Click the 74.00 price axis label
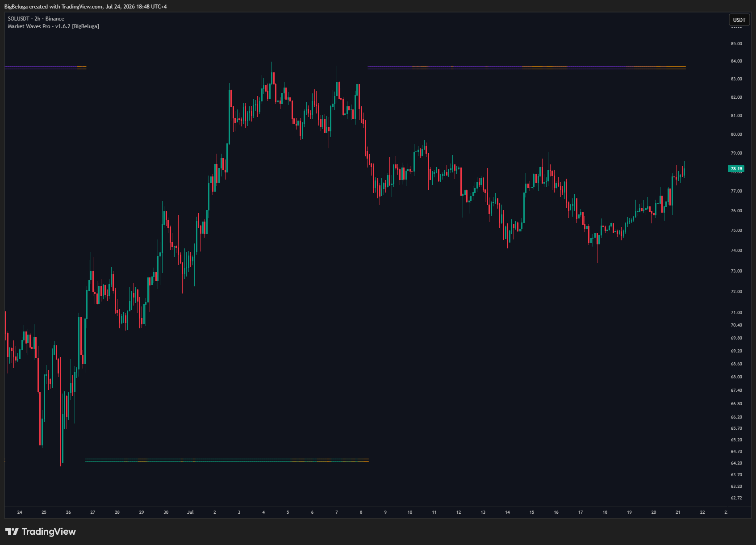The width and height of the screenshot is (756, 545). coord(736,251)
